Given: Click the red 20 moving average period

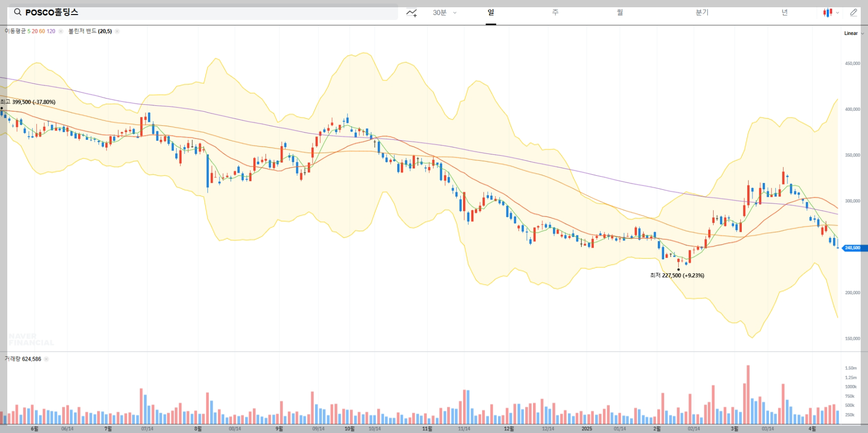Looking at the screenshot, I should (x=34, y=31).
